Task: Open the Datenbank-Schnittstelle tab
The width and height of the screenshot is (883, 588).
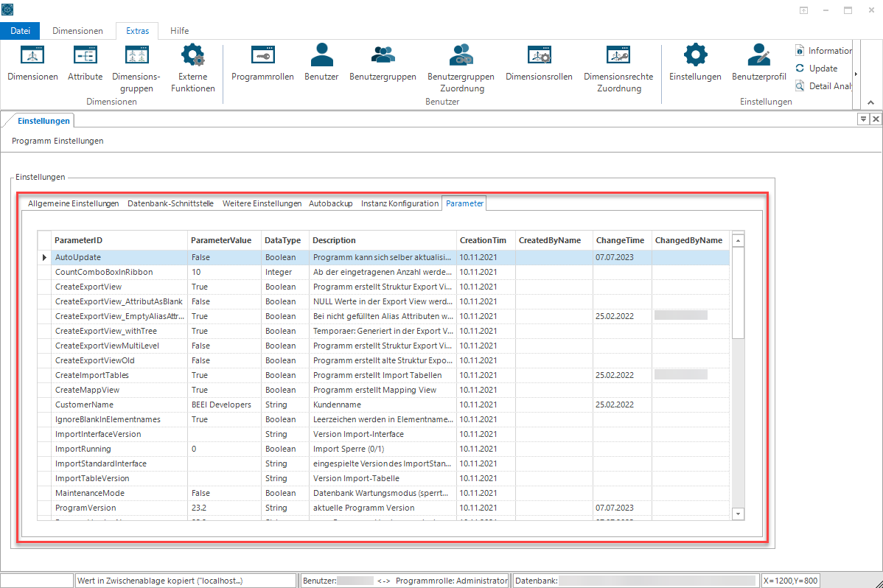Action: 171,203
